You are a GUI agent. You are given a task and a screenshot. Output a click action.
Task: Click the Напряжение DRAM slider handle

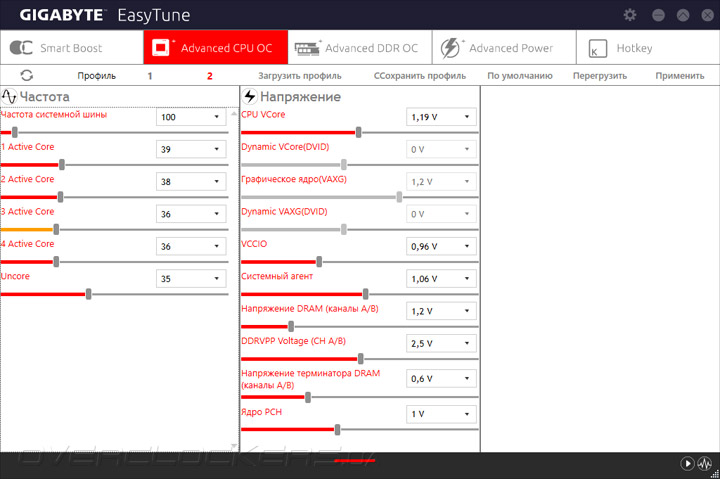pos(291,327)
